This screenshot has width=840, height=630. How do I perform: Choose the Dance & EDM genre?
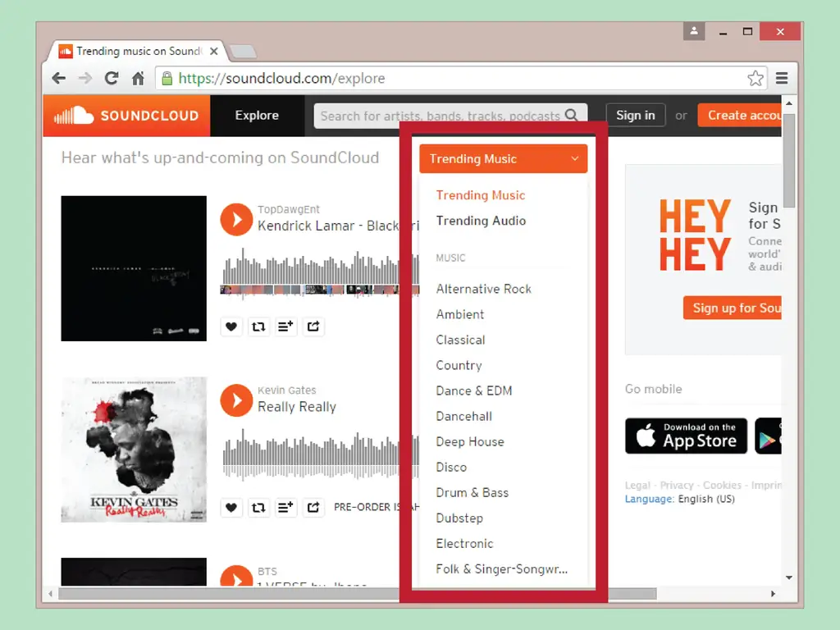[x=473, y=390]
